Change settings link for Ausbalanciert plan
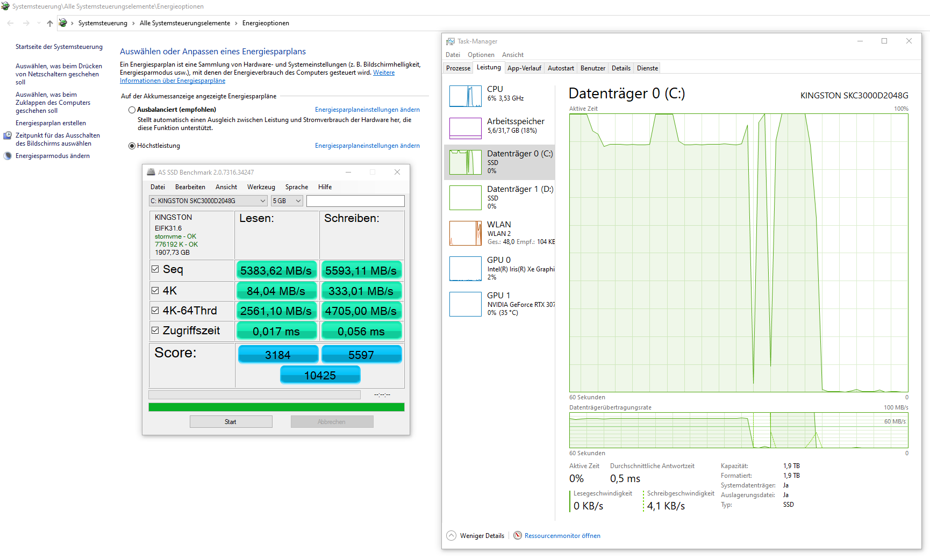Screen dimensions: 930x560 coord(367,110)
